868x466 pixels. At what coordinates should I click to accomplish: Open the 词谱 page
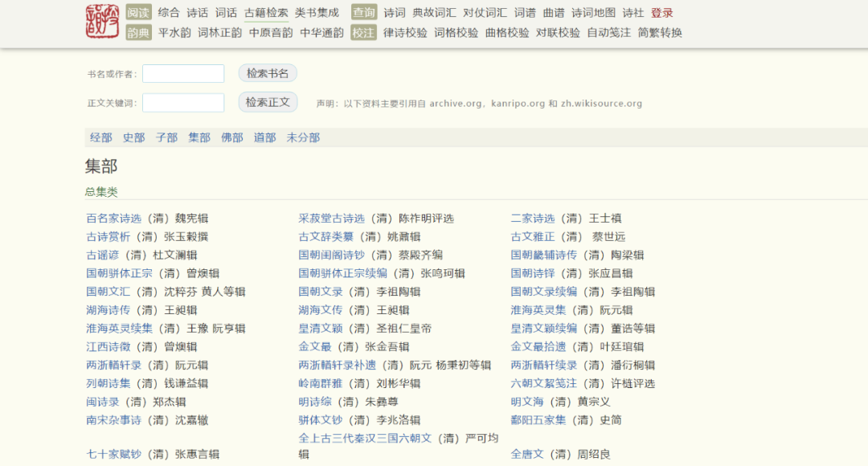pyautogui.click(x=525, y=13)
